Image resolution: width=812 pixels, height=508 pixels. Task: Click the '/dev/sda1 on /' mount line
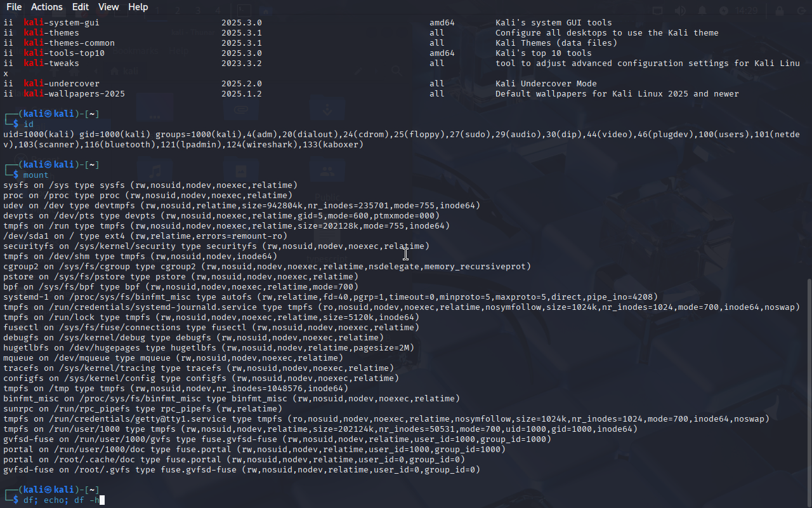click(x=145, y=236)
